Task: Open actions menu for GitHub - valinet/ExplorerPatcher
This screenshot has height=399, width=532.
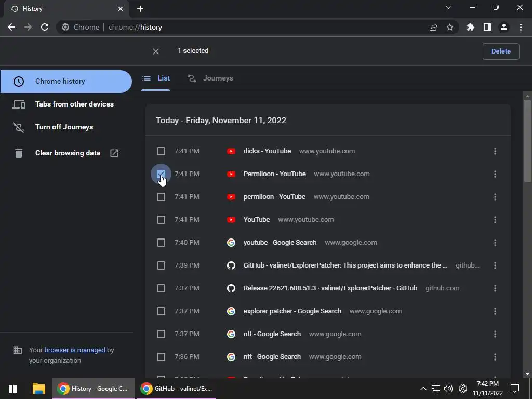Action: pyautogui.click(x=495, y=265)
